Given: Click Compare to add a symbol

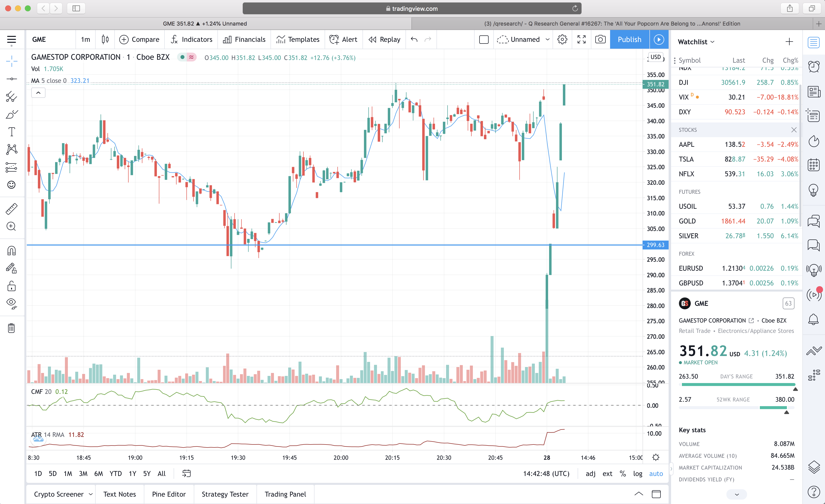Looking at the screenshot, I should click(x=139, y=40).
